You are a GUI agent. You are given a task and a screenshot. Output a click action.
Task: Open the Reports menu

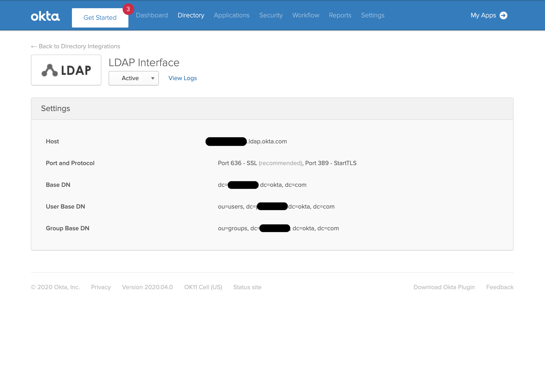[x=340, y=15]
